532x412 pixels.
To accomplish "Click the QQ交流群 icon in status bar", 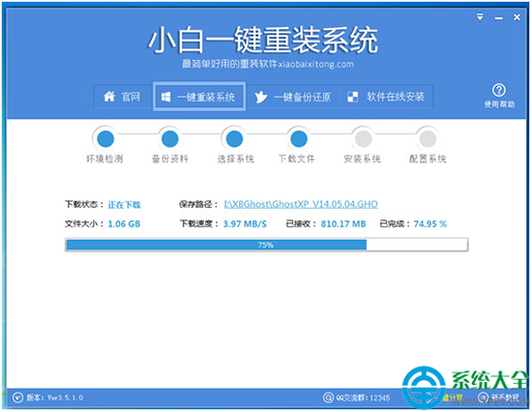I will pyautogui.click(x=328, y=397).
